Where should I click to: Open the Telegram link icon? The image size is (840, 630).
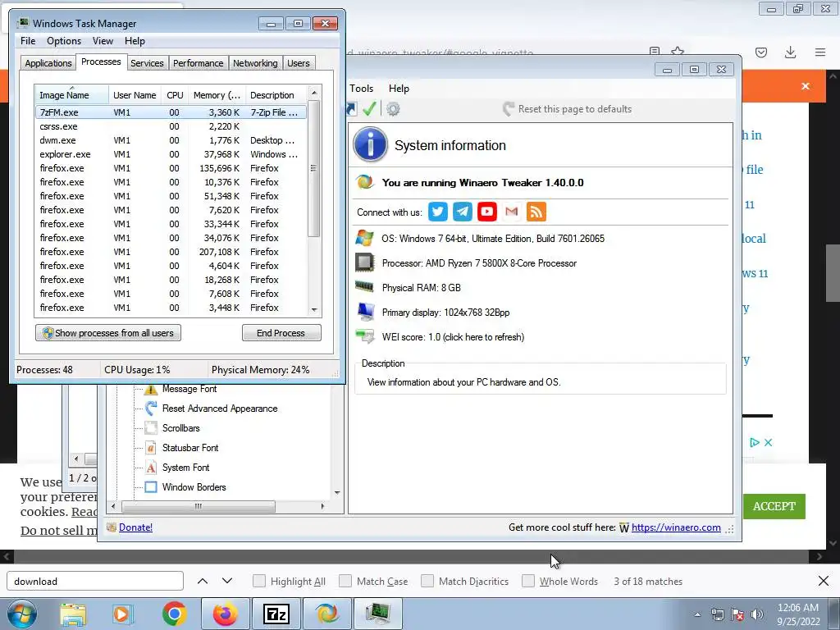click(x=463, y=212)
